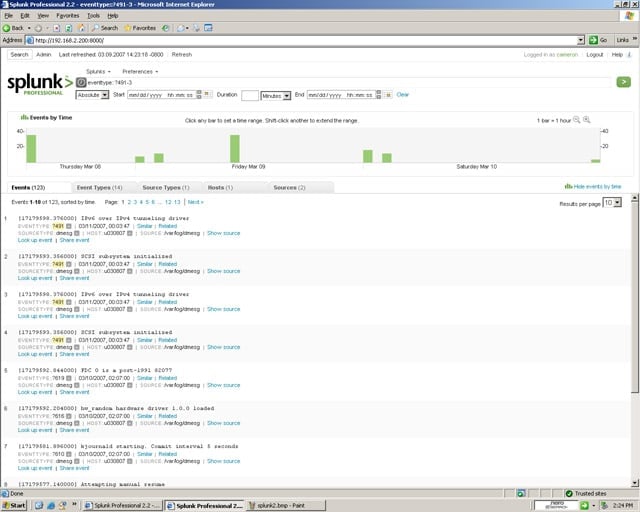Click the Clear time range link
This screenshot has width=640, height=512.
click(x=402, y=94)
